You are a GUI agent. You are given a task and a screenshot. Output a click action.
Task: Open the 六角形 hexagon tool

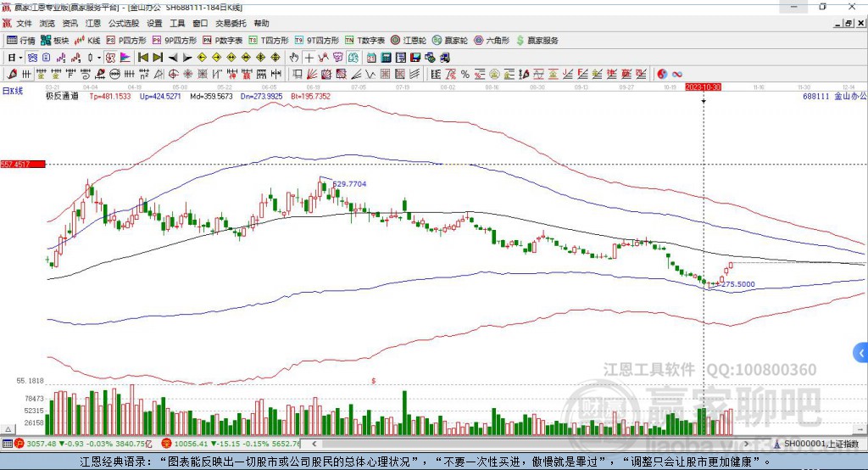click(492, 41)
